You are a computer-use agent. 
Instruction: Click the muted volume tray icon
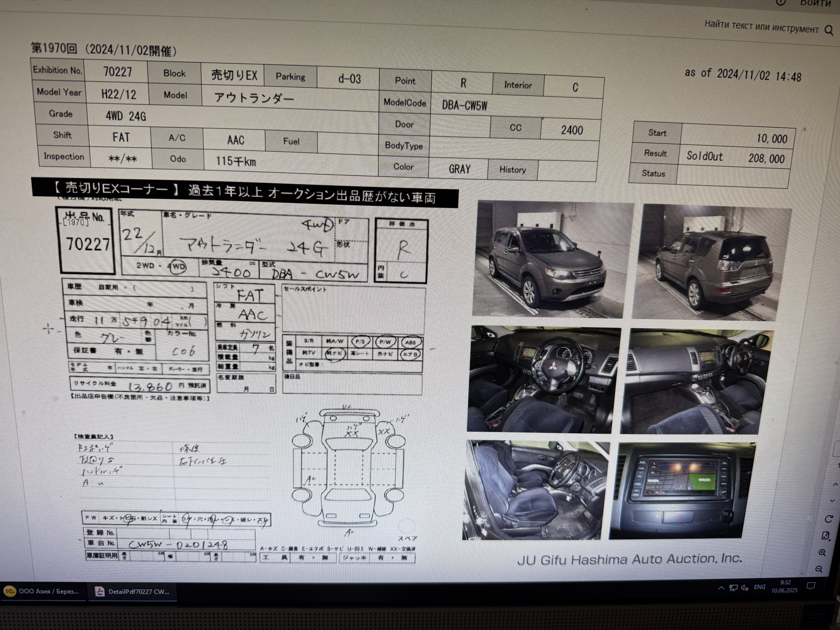click(x=745, y=588)
